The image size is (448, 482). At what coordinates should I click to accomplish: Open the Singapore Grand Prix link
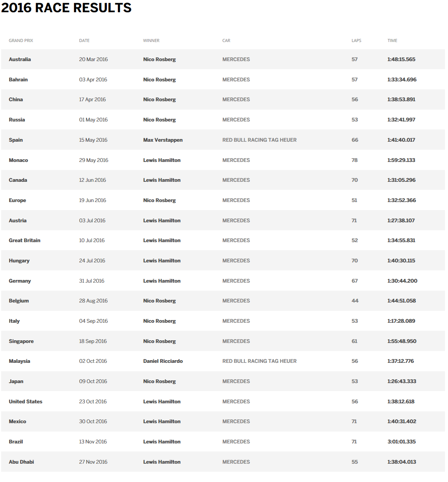pos(21,341)
